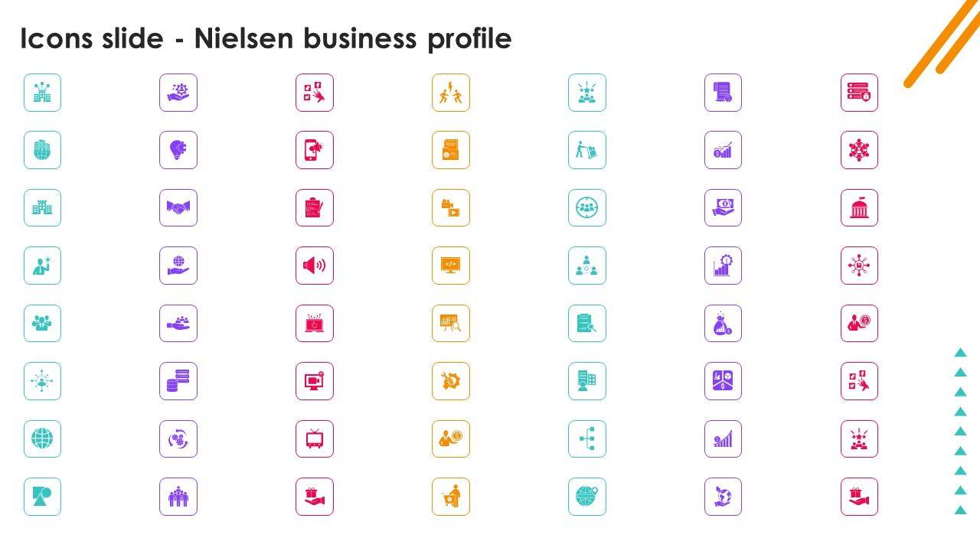Viewport: 980px width, 551px height.
Task: Select the teal hierarchy tree chart icon
Action: pyautogui.click(x=587, y=439)
